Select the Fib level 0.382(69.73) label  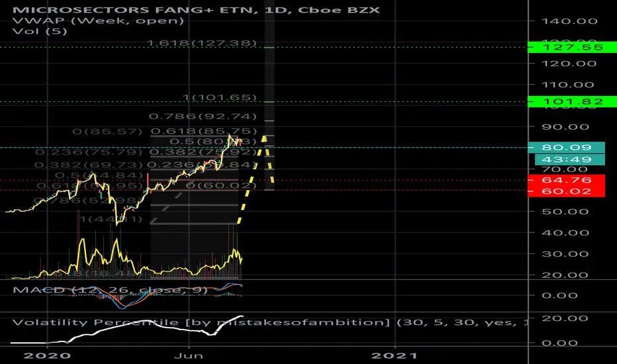(x=88, y=165)
